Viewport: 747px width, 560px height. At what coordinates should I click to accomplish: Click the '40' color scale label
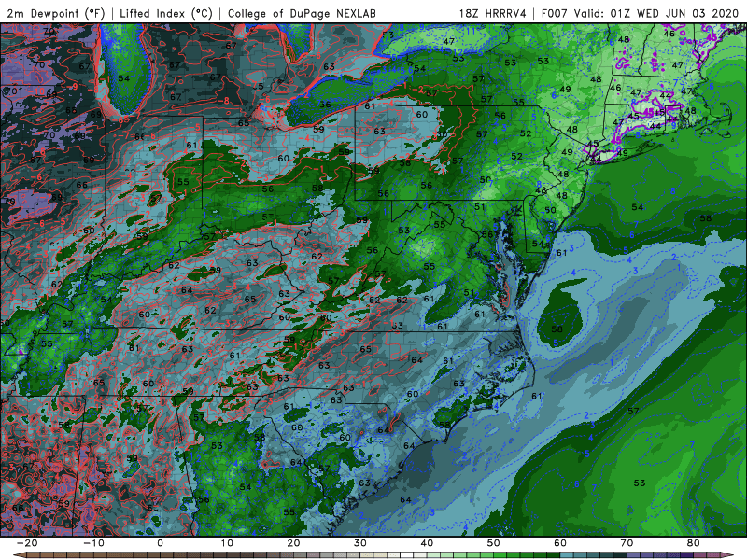tap(427, 543)
